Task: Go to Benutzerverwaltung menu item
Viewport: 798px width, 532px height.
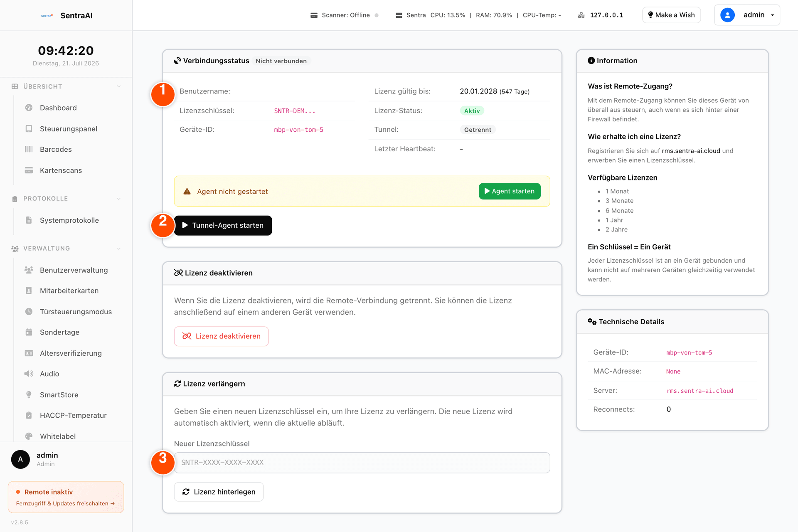Action: (74, 270)
